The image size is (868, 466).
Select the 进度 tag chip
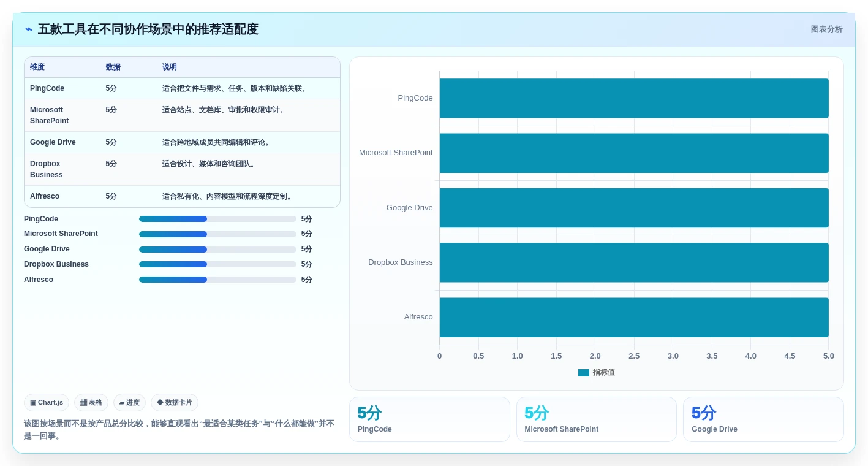click(x=129, y=403)
